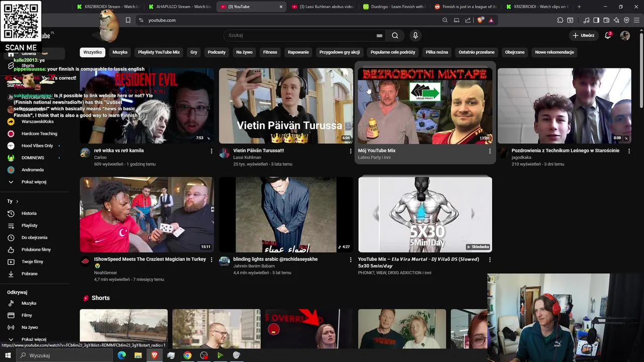
Task: Click Google Chrome taskbar icon
Action: click(187, 355)
